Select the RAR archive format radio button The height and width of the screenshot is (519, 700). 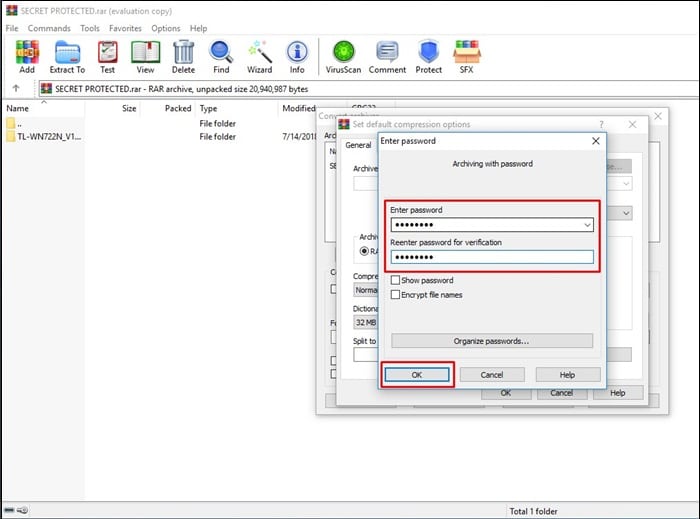[364, 251]
